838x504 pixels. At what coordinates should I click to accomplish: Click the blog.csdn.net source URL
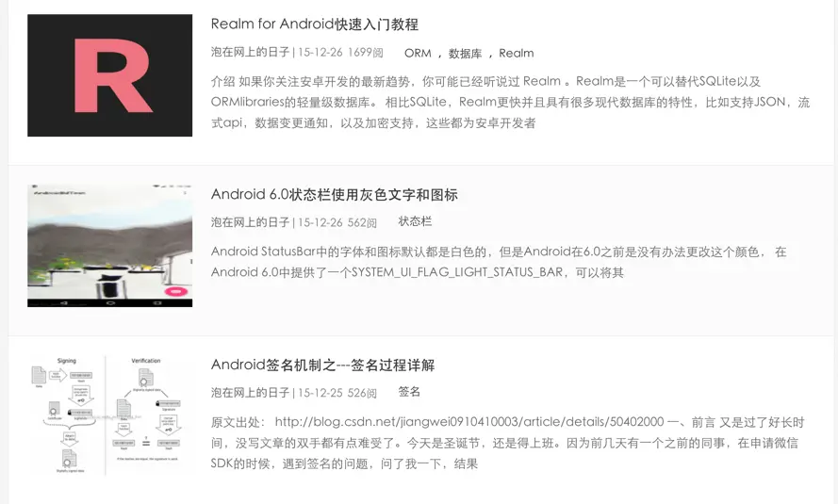coord(469,422)
